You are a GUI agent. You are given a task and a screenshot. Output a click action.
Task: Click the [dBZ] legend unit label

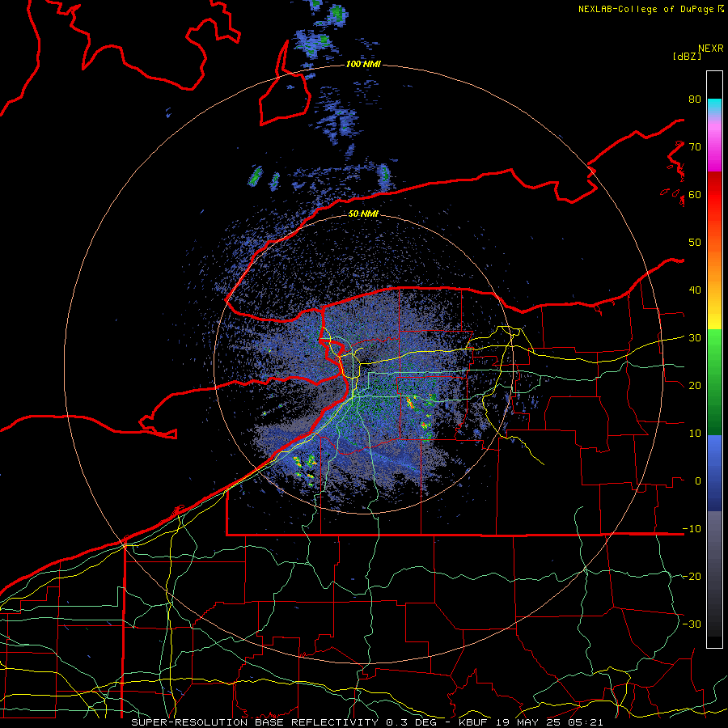[x=687, y=56]
